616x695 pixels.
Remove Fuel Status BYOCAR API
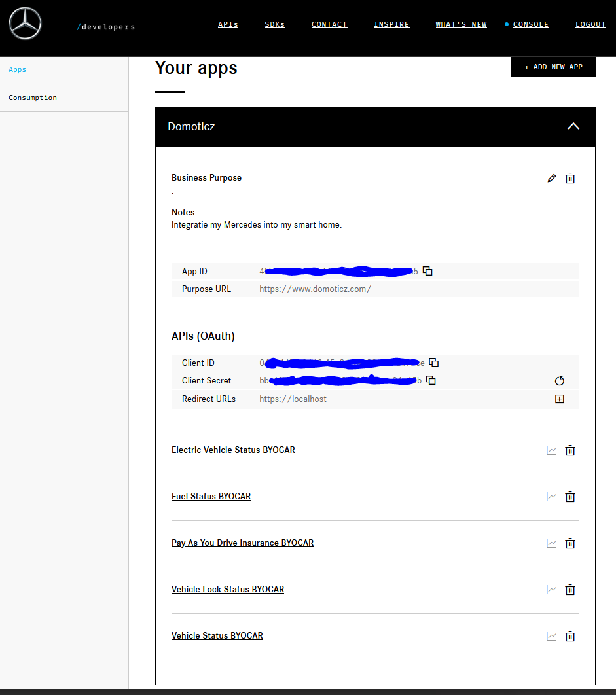[x=570, y=497]
